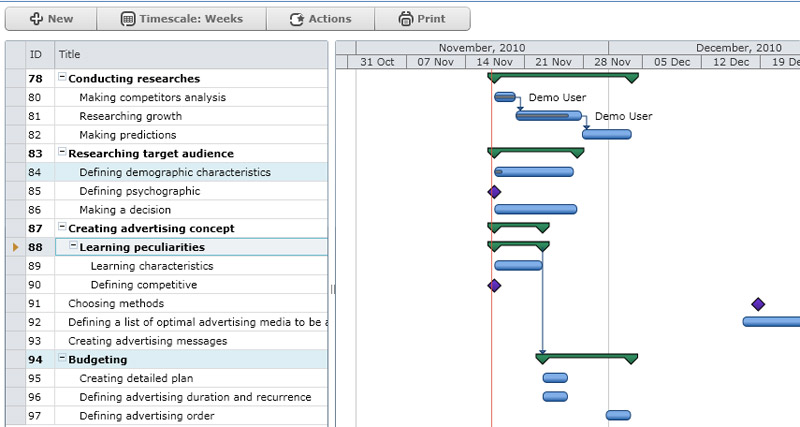Click the ID column header
The height and width of the screenshot is (427, 800).
point(36,54)
